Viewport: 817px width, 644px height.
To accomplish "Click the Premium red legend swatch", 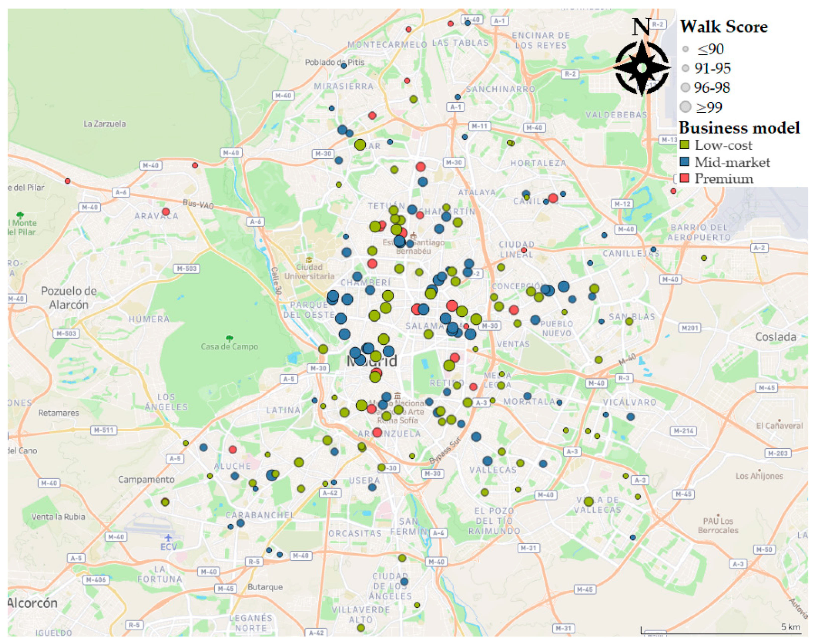I will [685, 178].
